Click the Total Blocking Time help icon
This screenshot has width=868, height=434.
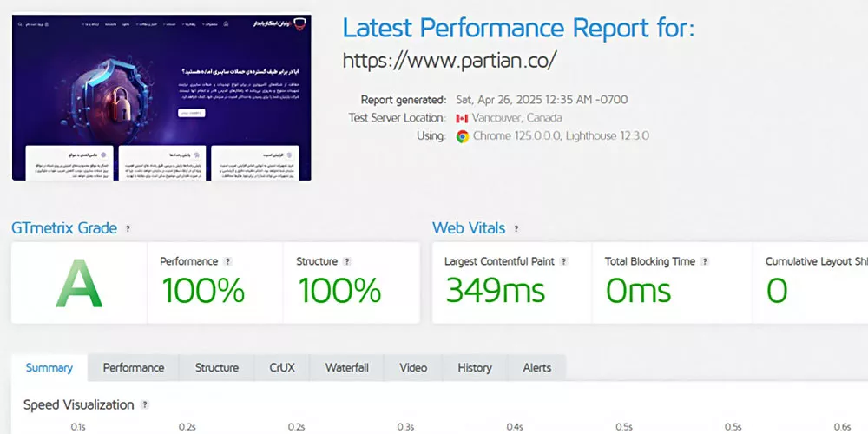point(705,261)
